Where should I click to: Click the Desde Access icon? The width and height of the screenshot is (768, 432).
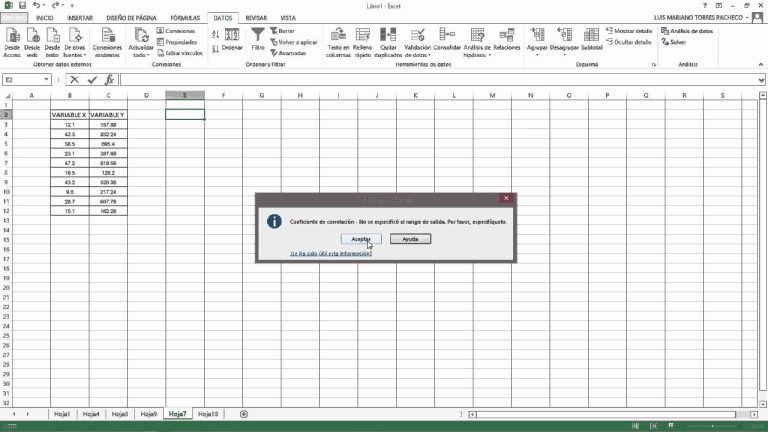click(12, 42)
